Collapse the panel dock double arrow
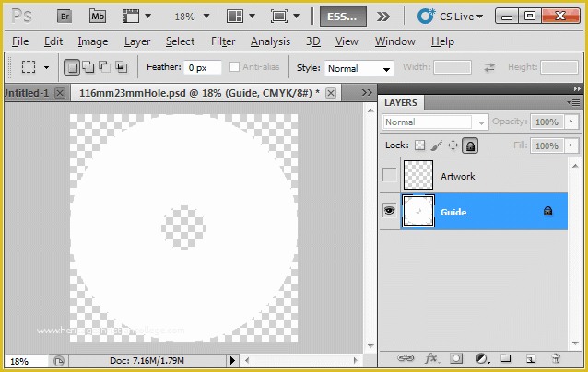This screenshot has width=588, height=372. click(577, 88)
